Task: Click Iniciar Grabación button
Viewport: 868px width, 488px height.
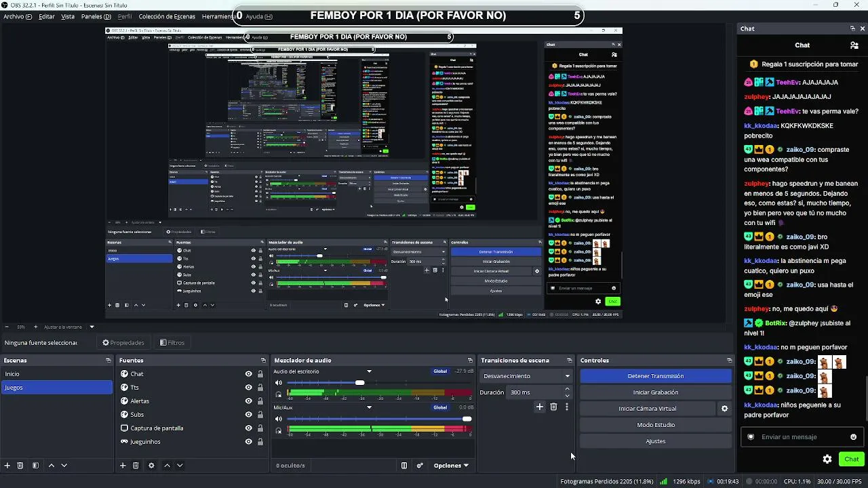Action: [656, 392]
